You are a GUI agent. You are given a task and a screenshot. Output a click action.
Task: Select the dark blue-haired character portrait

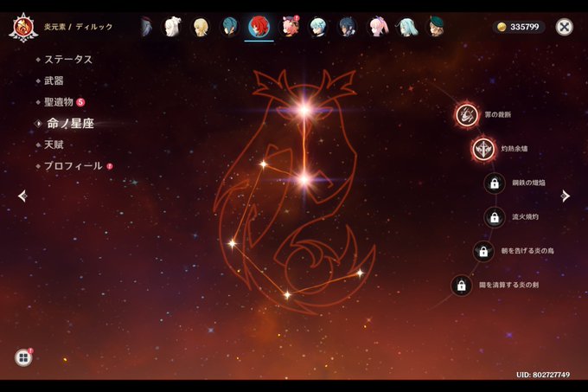click(x=347, y=27)
